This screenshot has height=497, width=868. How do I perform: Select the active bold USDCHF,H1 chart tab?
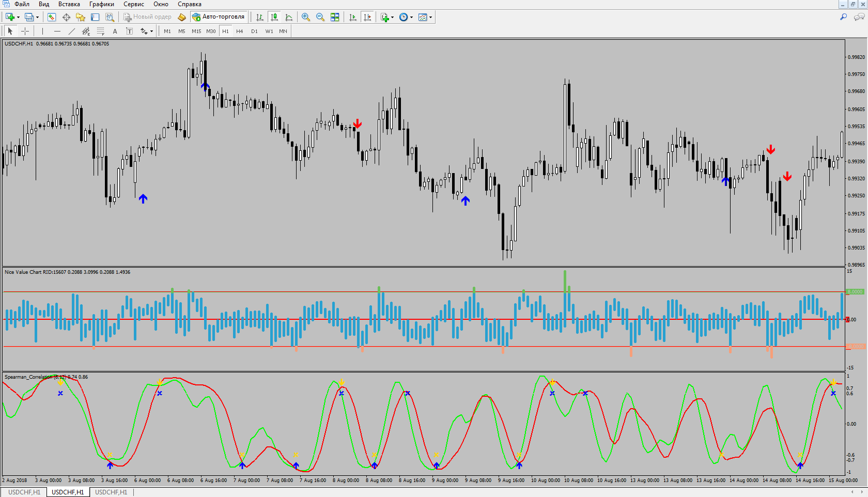pyautogui.click(x=68, y=492)
